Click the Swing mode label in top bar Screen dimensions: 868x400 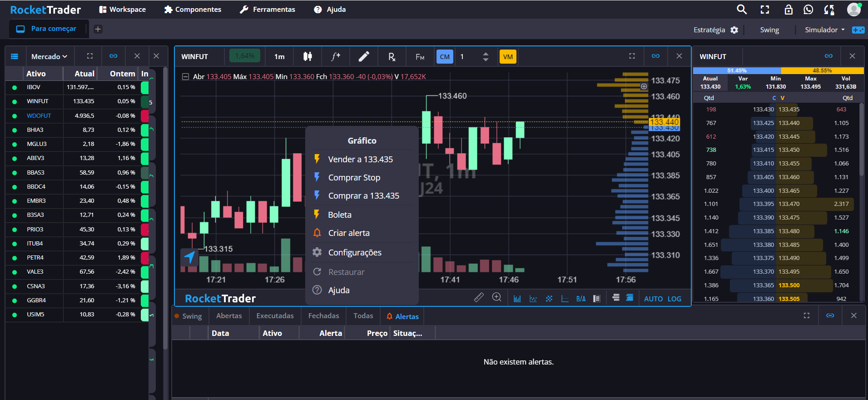click(x=769, y=30)
